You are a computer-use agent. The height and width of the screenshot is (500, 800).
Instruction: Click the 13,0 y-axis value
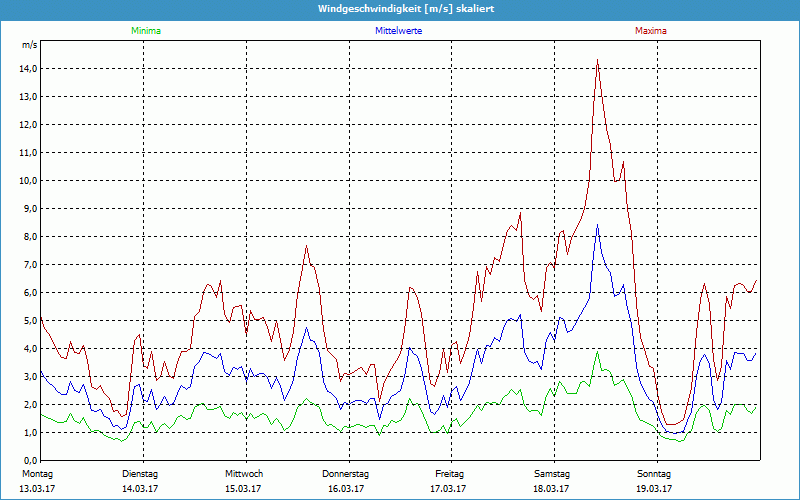point(29,97)
